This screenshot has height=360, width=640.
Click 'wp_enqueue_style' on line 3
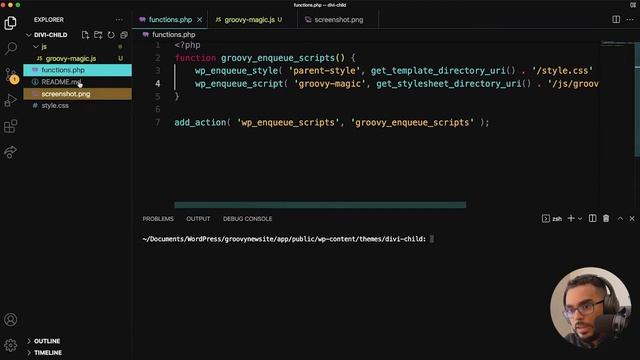(x=236, y=71)
